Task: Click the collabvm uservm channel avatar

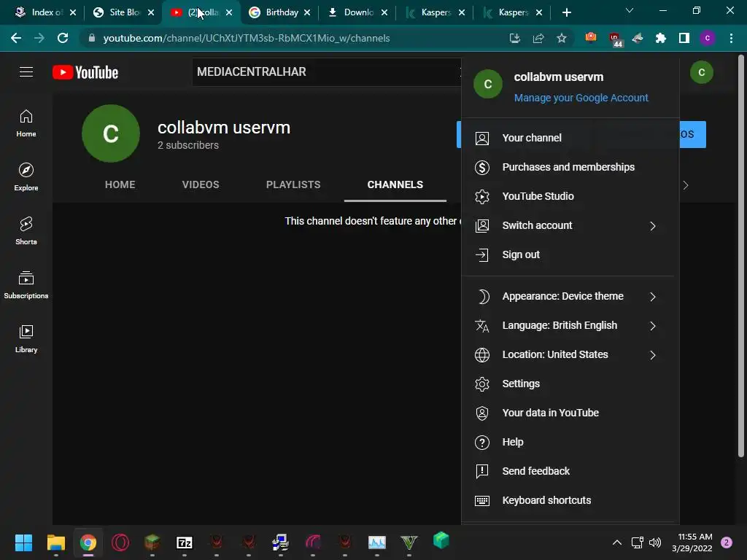Action: pos(111,133)
